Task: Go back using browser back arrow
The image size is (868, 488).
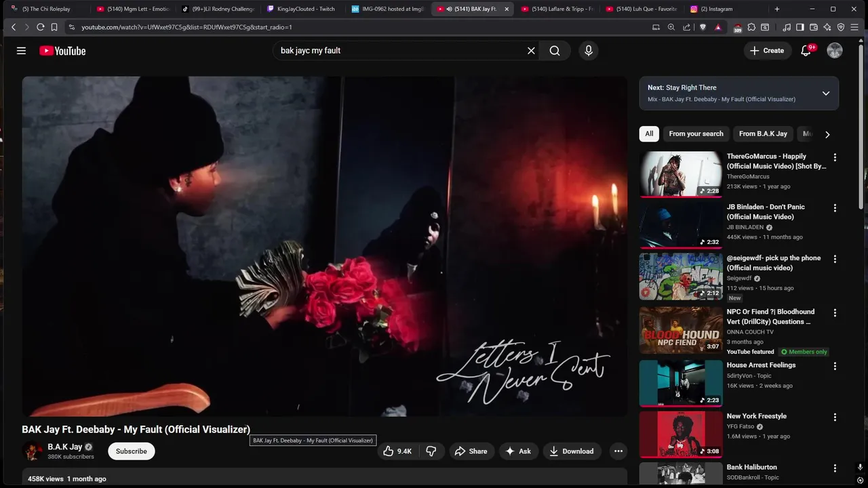Action: click(13, 27)
